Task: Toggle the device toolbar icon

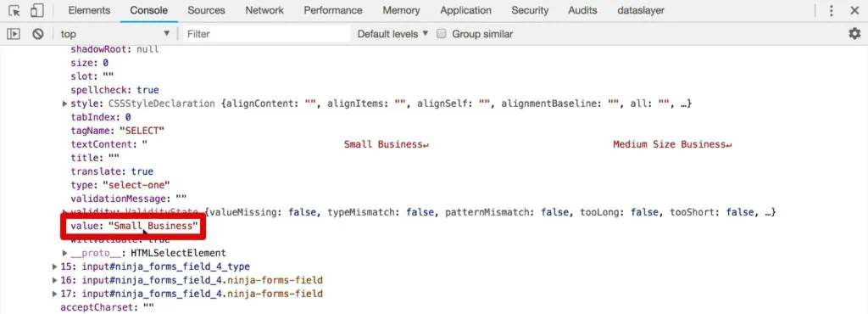Action: point(36,10)
